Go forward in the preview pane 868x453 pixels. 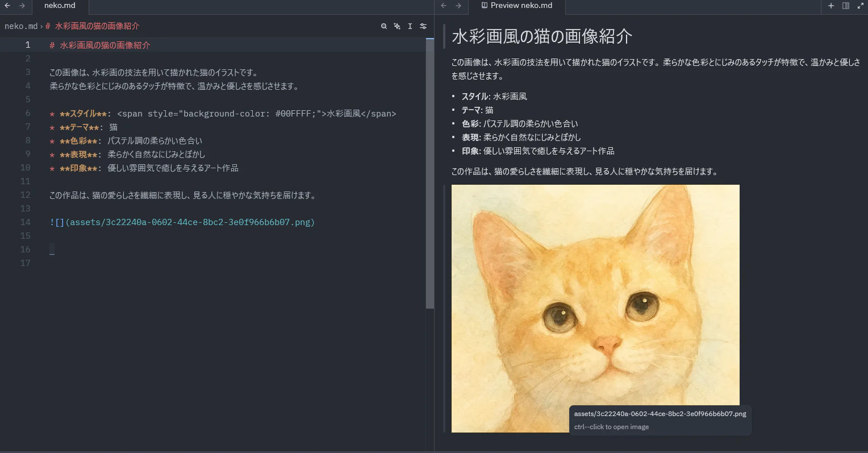(458, 6)
